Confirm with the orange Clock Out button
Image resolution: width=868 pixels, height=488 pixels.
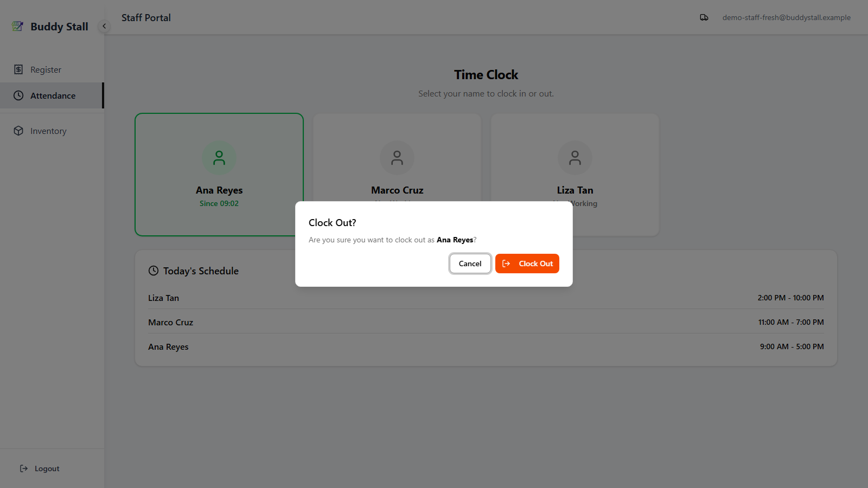click(x=527, y=264)
